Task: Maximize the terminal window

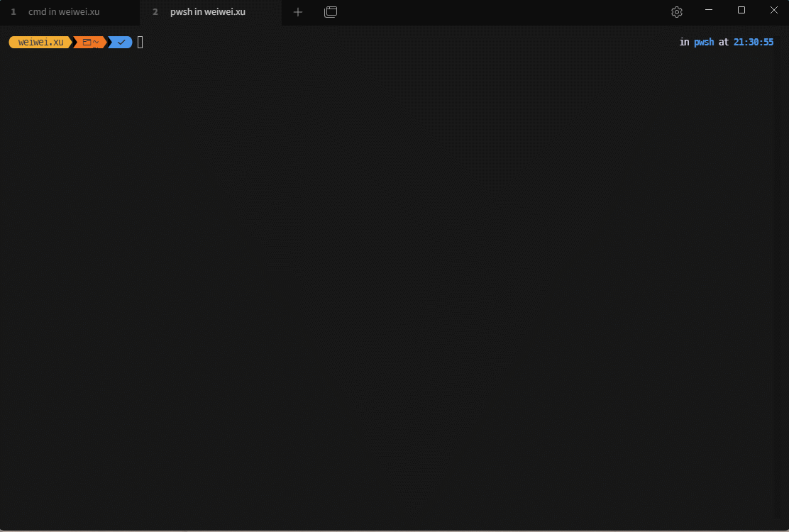Action: pos(741,10)
